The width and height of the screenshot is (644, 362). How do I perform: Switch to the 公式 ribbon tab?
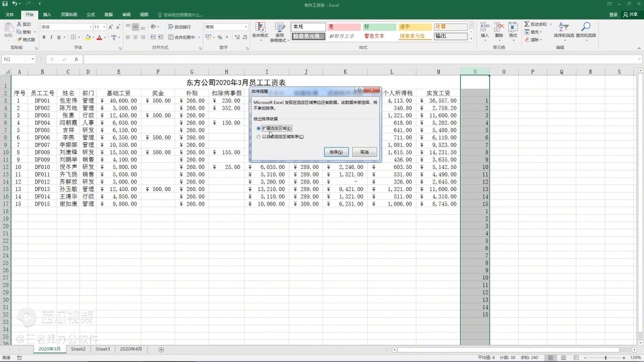click(x=91, y=15)
